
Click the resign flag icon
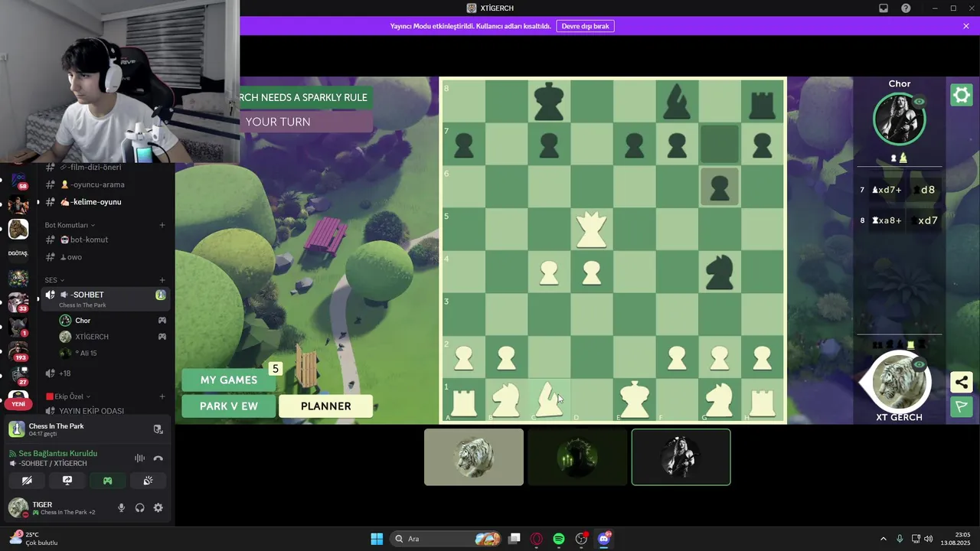point(961,406)
